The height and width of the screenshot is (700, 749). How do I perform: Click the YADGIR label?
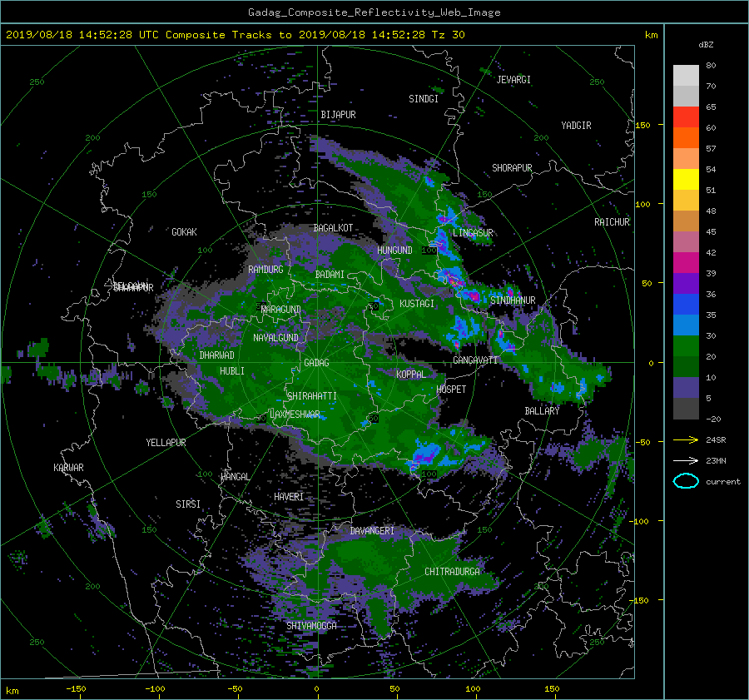point(576,126)
